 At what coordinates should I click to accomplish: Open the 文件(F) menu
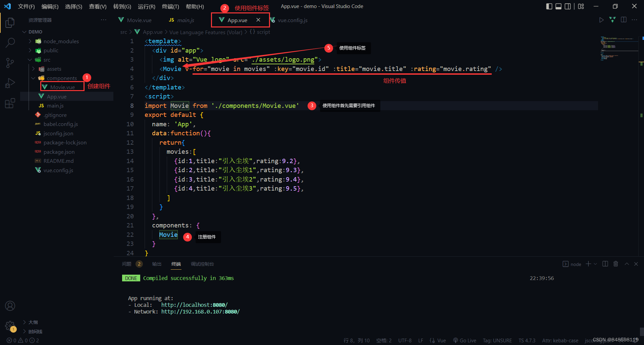pyautogui.click(x=26, y=6)
